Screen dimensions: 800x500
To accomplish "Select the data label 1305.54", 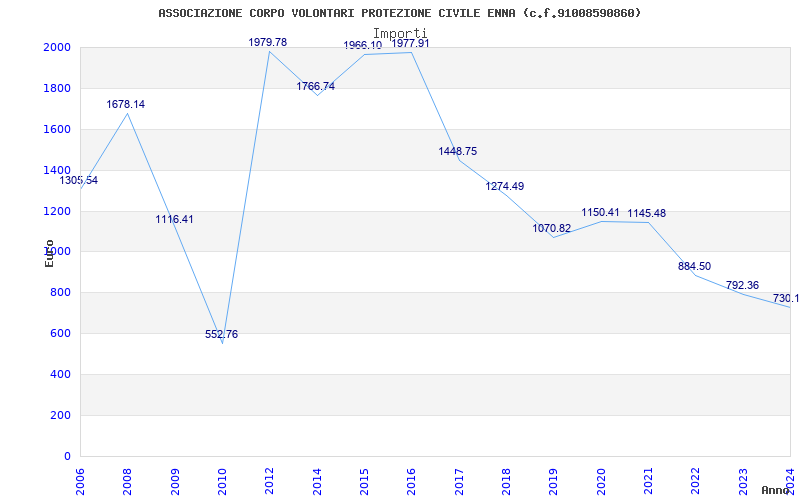I will 79,180.
